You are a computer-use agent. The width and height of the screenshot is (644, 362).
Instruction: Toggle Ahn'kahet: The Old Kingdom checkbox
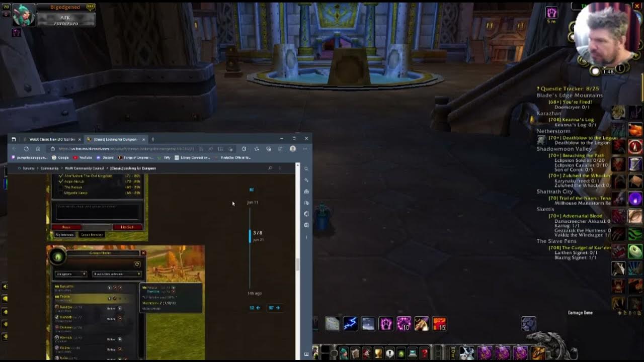pyautogui.click(x=61, y=176)
